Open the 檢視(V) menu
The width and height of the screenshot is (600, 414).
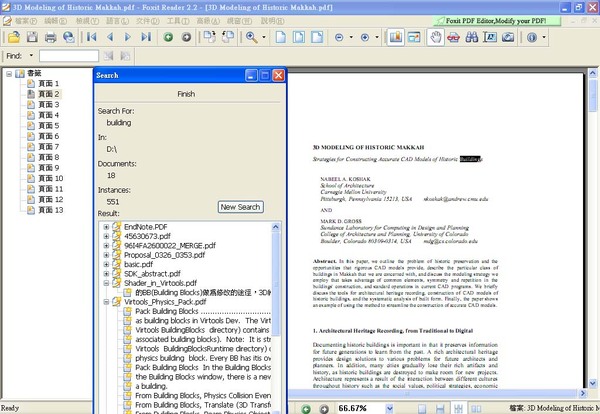point(87,21)
